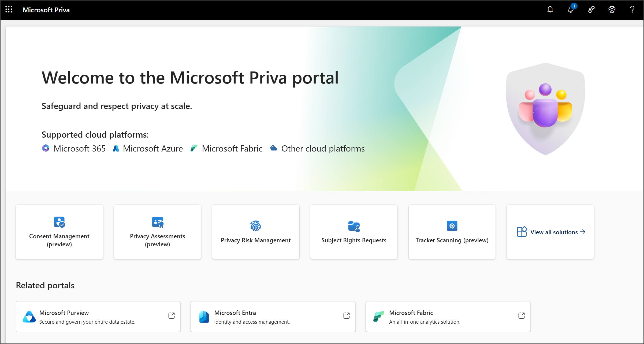This screenshot has width=644, height=344.
Task: Open Subject Rights Requests solution
Action: coord(353,232)
